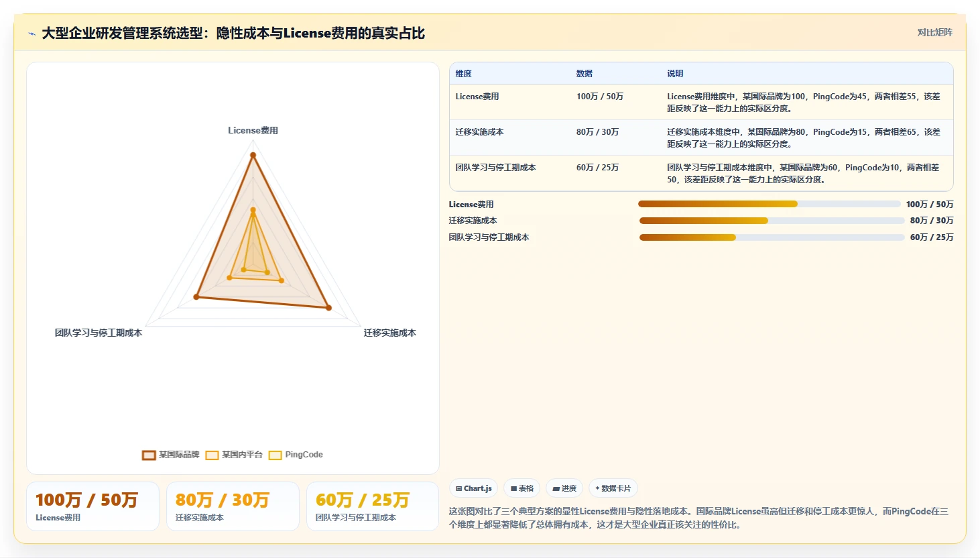Select the Chart.js tag chip
980x558 pixels.
[473, 488]
